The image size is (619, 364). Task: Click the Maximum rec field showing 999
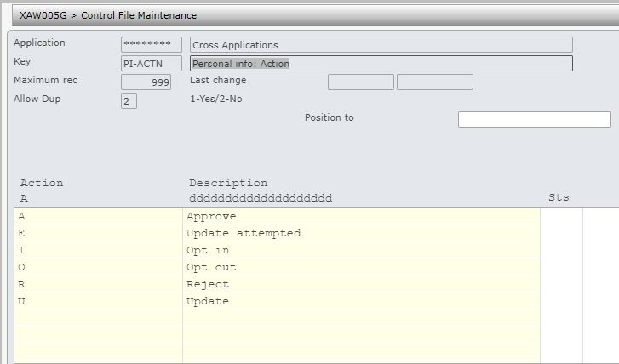[x=151, y=82]
